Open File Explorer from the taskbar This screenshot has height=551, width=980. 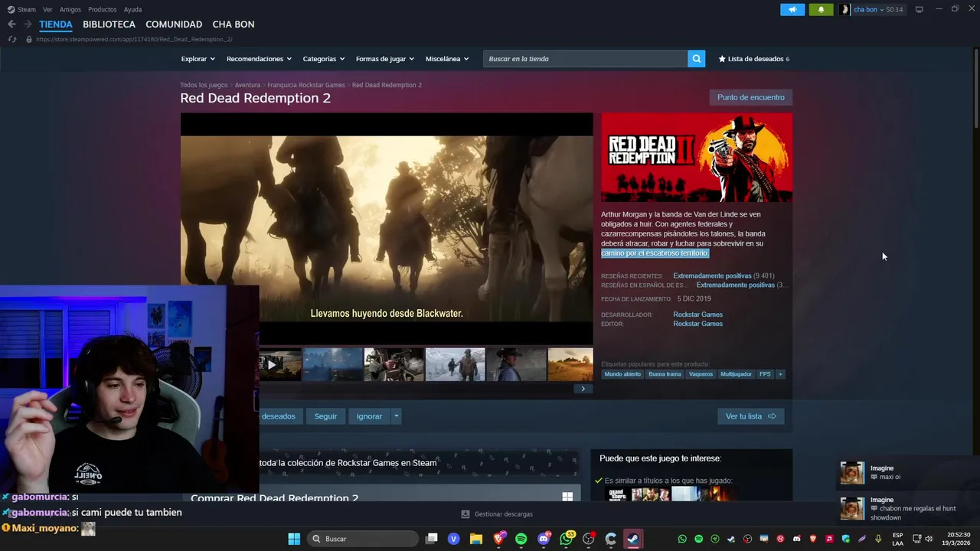476,539
